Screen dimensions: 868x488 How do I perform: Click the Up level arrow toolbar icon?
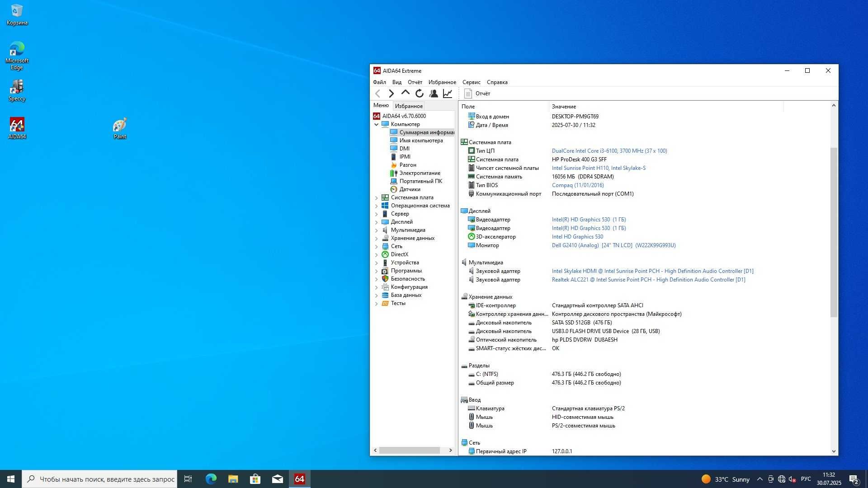(406, 94)
